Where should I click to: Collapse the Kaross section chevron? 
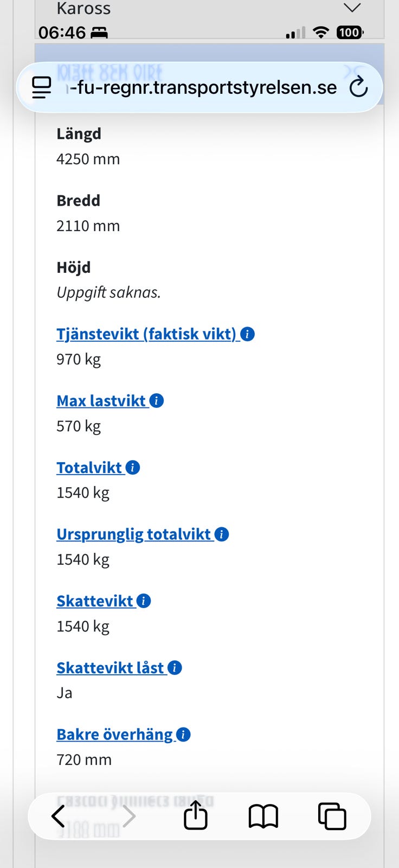[352, 8]
